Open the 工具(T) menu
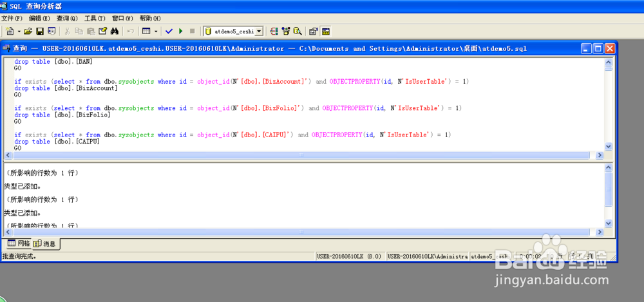The image size is (644, 302). 95,19
